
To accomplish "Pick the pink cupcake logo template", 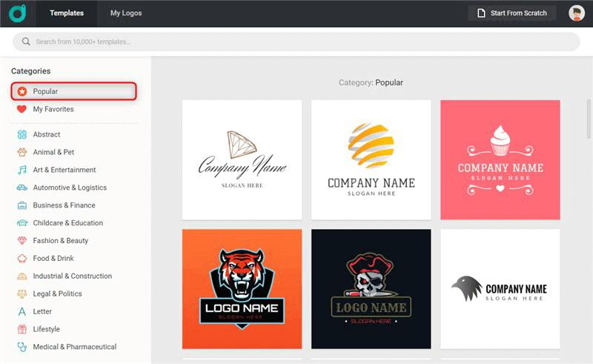I will tap(500, 159).
